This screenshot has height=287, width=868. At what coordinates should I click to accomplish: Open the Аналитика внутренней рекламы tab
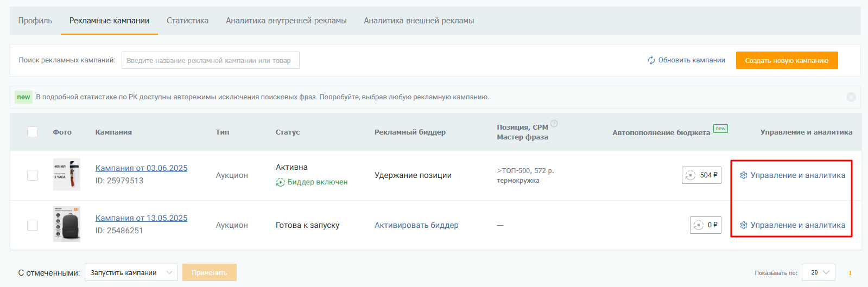click(x=286, y=21)
